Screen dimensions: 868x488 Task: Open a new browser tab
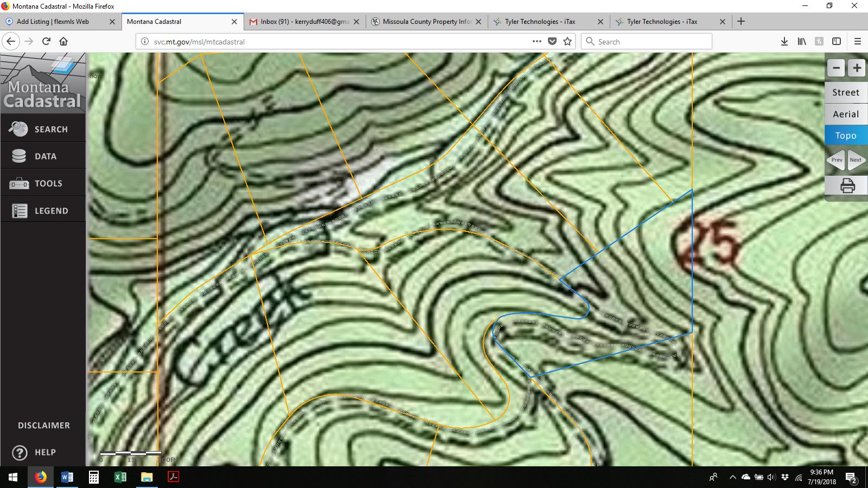pyautogui.click(x=741, y=21)
